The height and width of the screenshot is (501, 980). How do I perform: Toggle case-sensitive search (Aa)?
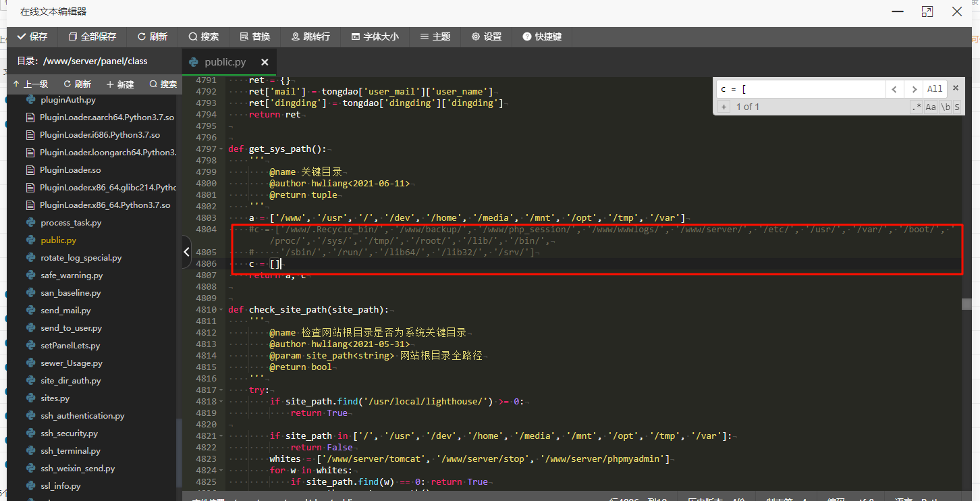click(931, 107)
